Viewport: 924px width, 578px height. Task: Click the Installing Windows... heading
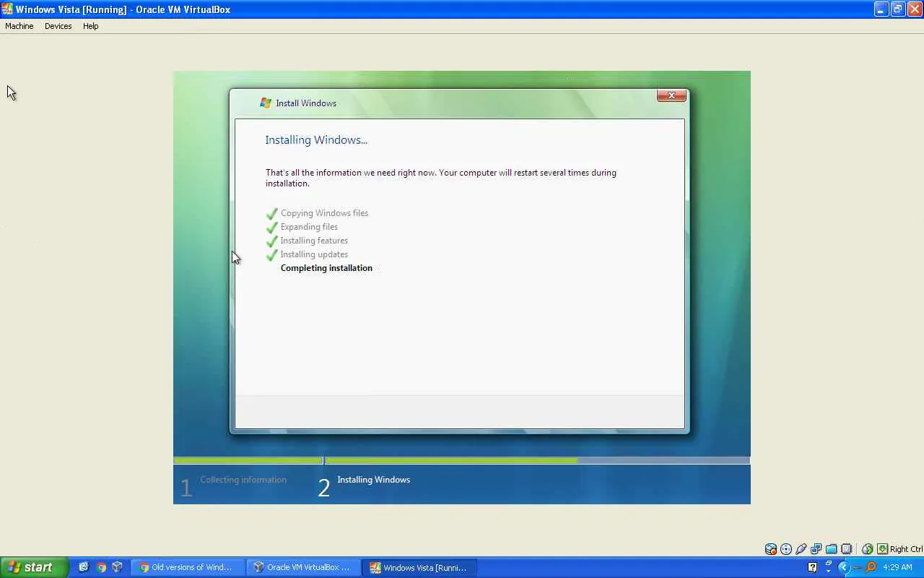316,140
